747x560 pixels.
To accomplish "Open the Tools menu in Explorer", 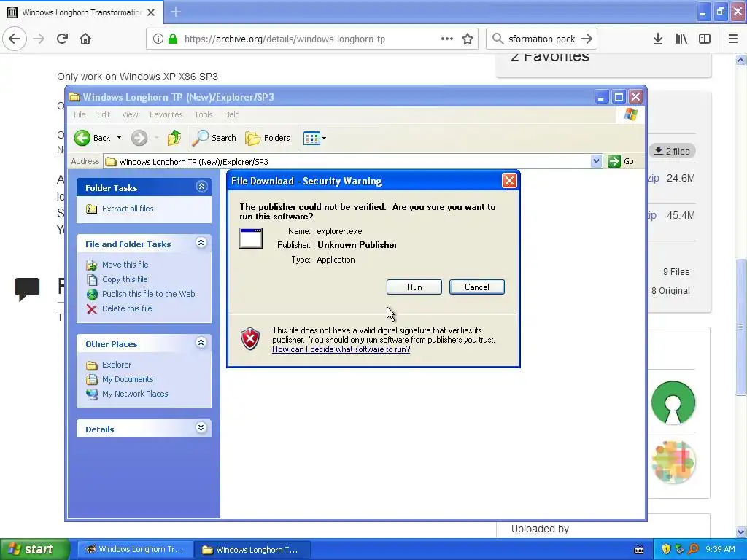I will point(203,114).
